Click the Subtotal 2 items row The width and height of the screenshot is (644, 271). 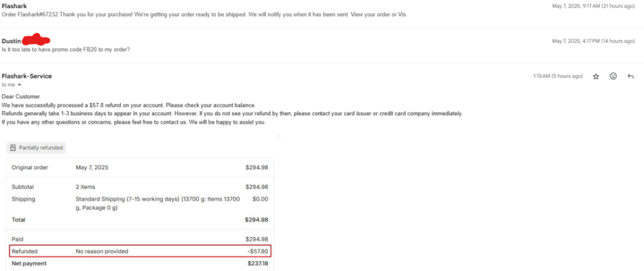[140, 187]
